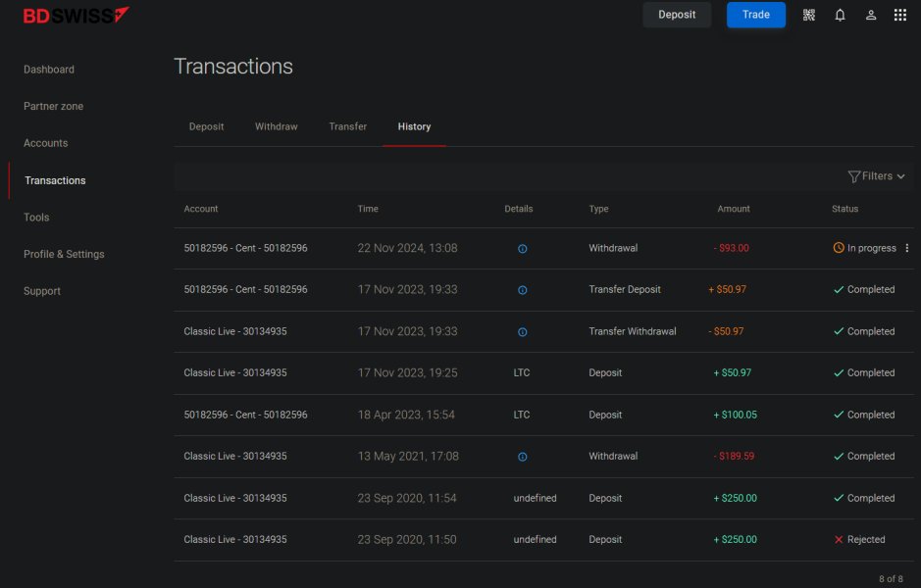Go to Dashboard in sidebar
Screen dimensions: 921x588
(x=49, y=70)
